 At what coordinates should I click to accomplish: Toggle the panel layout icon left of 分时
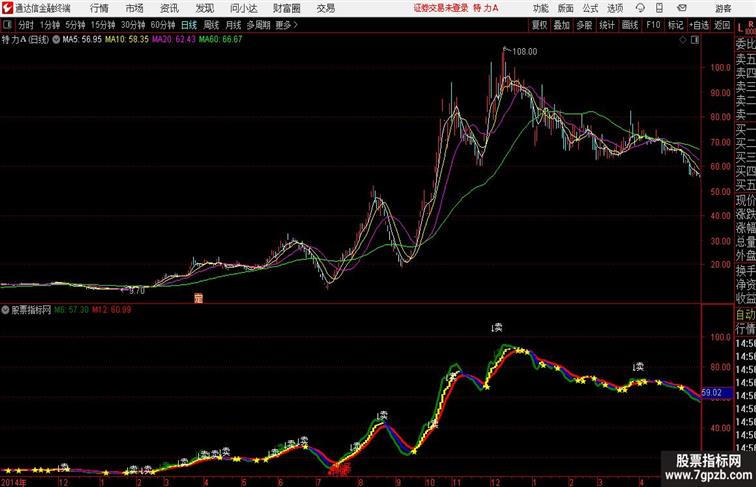point(7,25)
